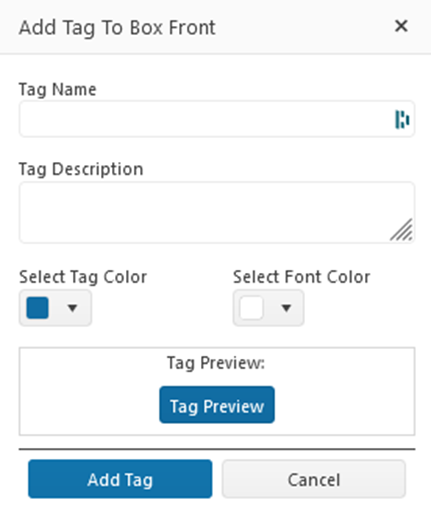Confirm with the Add Tag button
The width and height of the screenshot is (431, 525).
coord(120,479)
